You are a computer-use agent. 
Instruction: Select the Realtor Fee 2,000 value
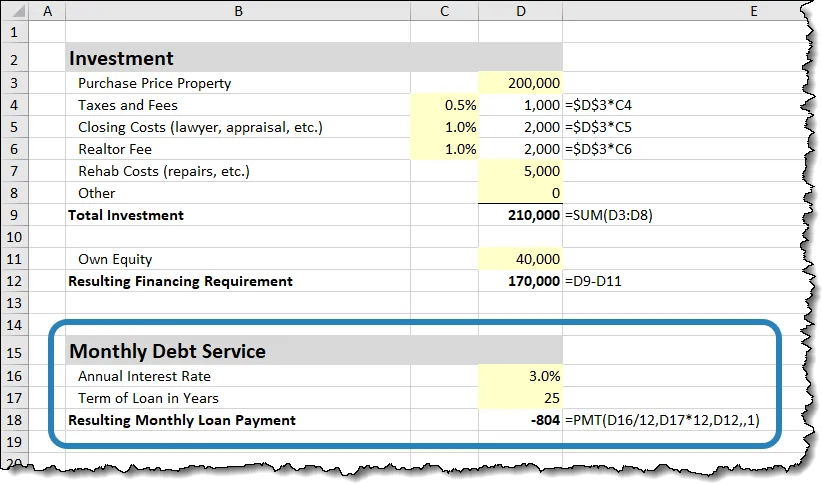click(521, 149)
